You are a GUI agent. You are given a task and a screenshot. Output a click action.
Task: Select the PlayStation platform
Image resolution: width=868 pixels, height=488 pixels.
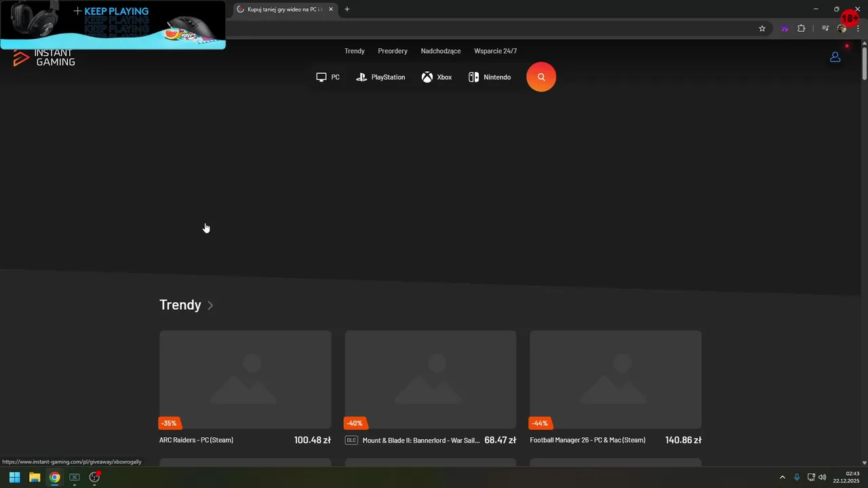click(x=380, y=77)
